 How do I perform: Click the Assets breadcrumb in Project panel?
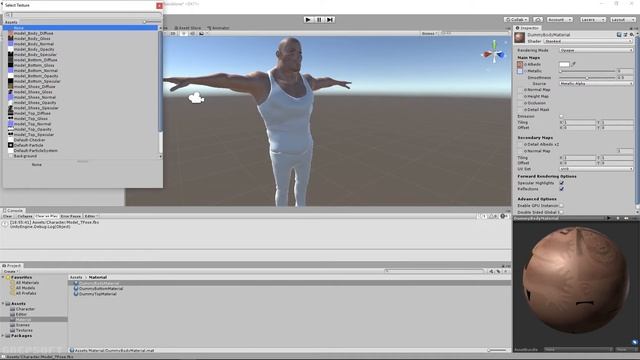click(x=76, y=277)
